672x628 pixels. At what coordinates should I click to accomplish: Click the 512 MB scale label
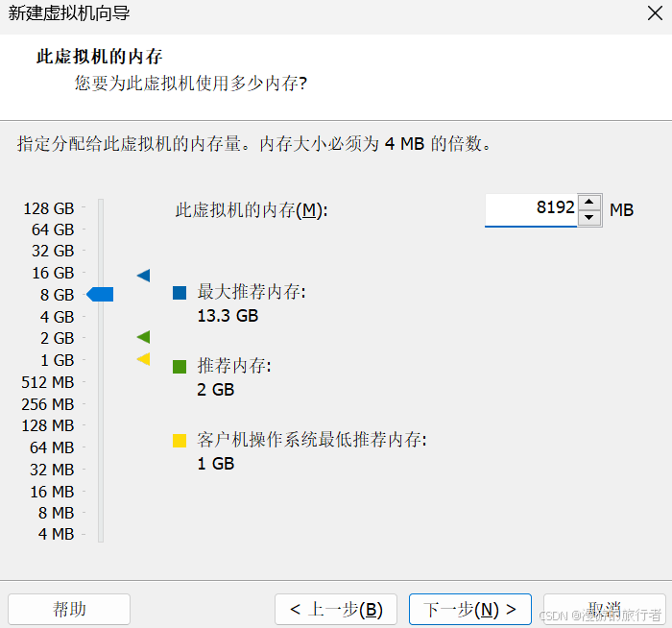click(48, 382)
